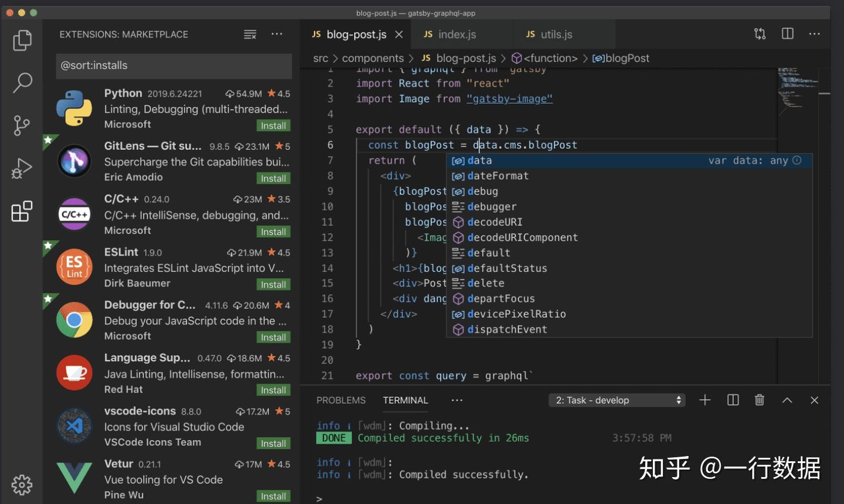This screenshot has height=504, width=844.
Task: Split the editor right
Action: 788,34
